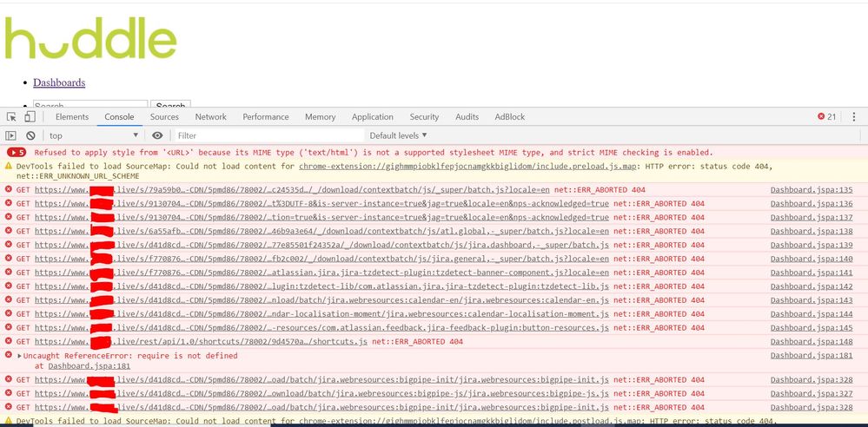This screenshot has width=868, height=427.
Task: Clear the console with the ban icon
Action: 30,135
